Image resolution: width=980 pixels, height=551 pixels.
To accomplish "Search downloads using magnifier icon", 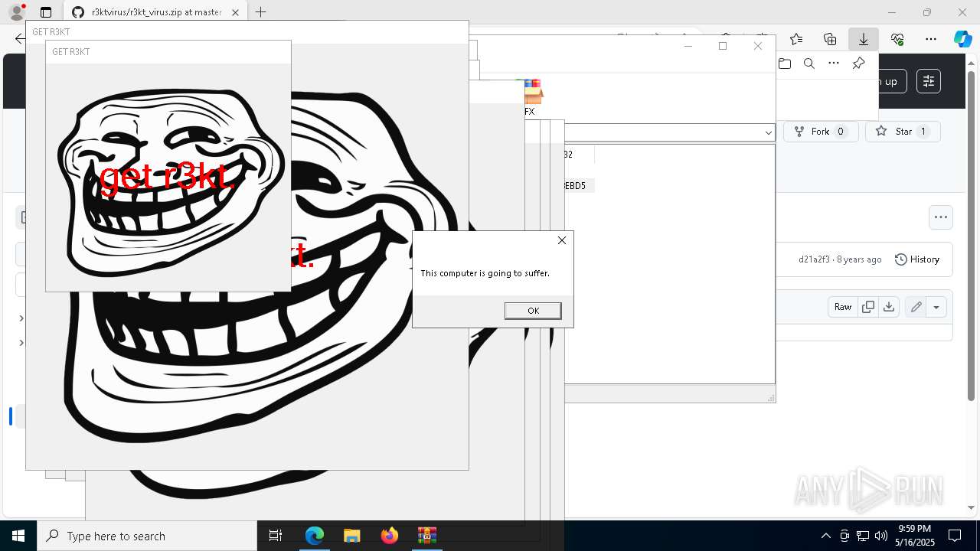I will (809, 64).
